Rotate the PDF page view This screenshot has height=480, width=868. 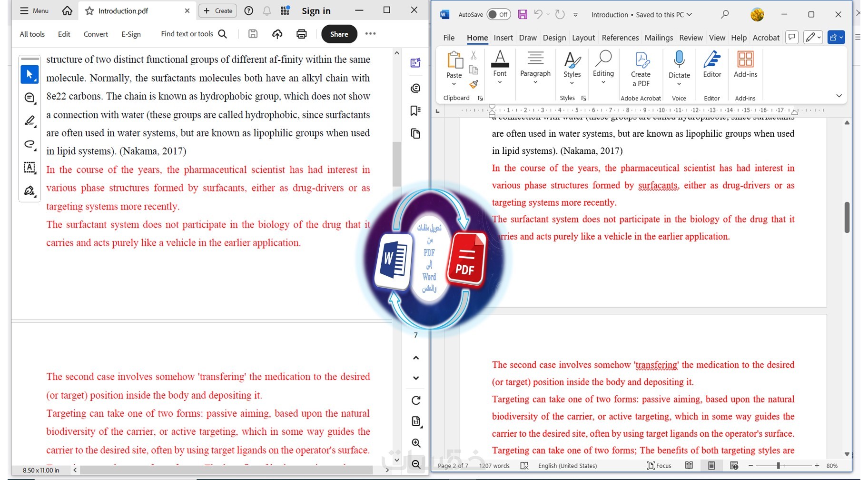point(416,400)
